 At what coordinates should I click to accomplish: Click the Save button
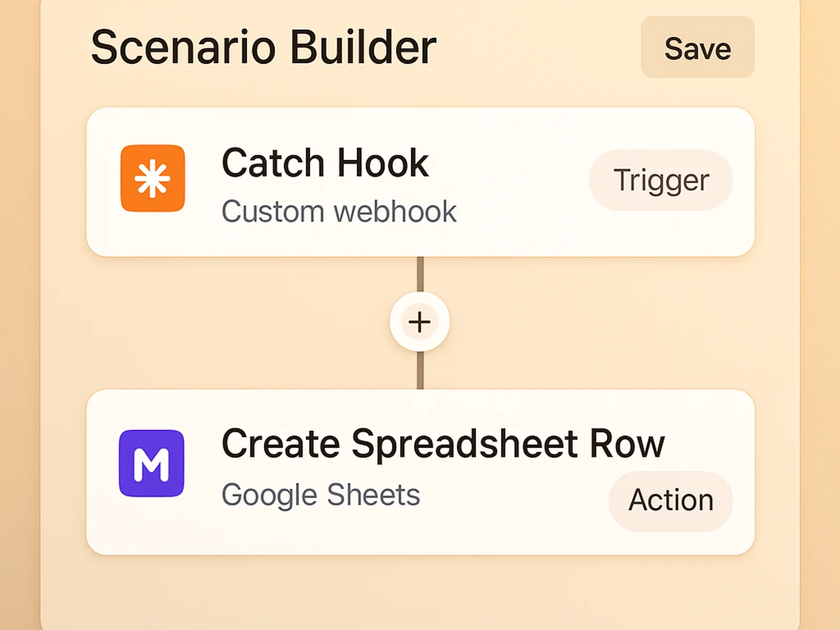pyautogui.click(x=697, y=48)
